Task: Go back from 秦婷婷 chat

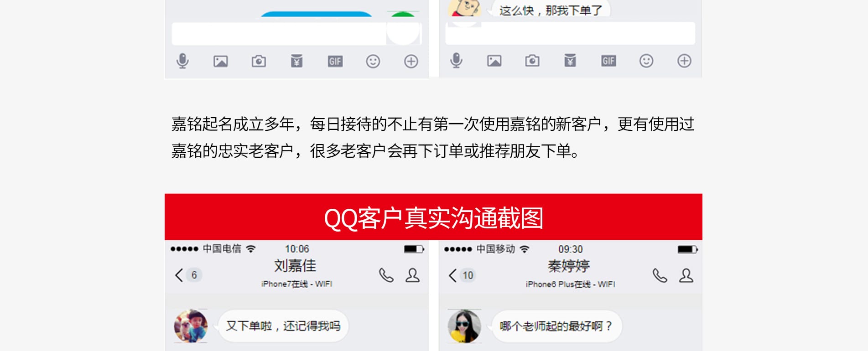Action: tap(453, 275)
